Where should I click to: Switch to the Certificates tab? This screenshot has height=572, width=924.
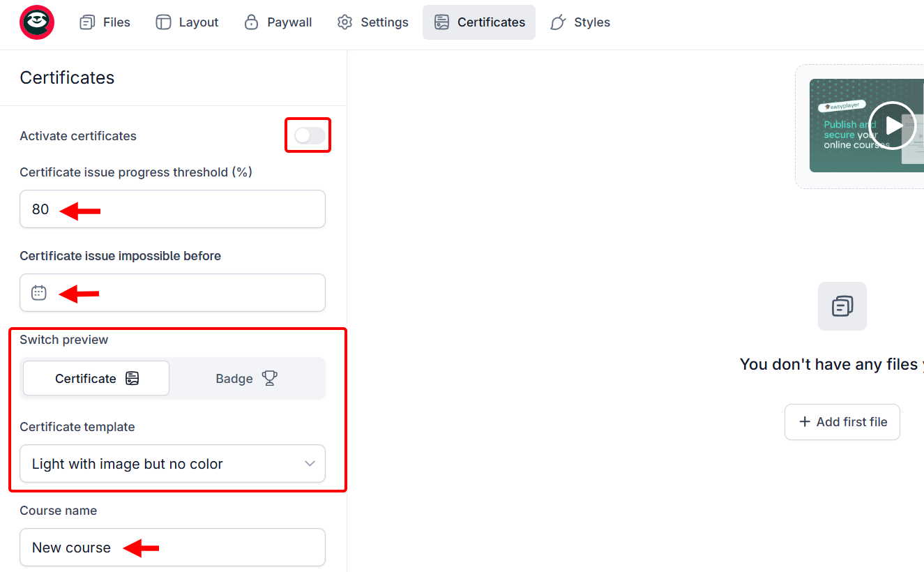pos(478,22)
